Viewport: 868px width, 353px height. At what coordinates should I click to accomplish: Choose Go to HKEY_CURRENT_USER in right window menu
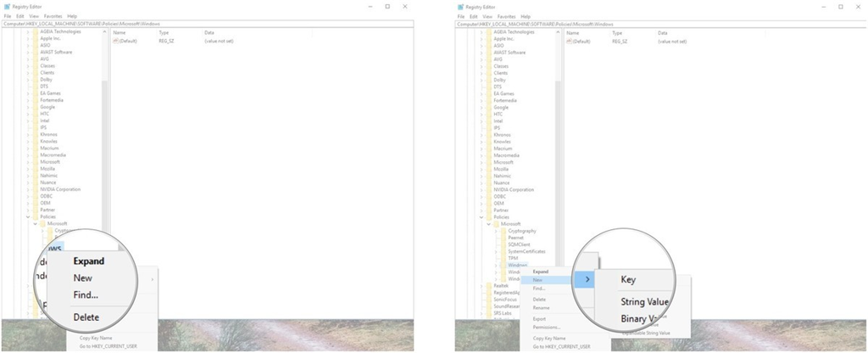click(x=563, y=346)
